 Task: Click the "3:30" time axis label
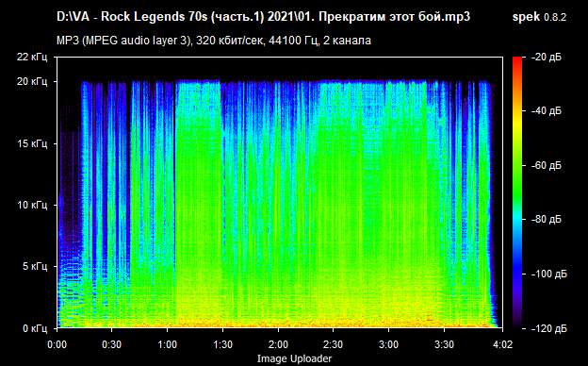pos(444,344)
